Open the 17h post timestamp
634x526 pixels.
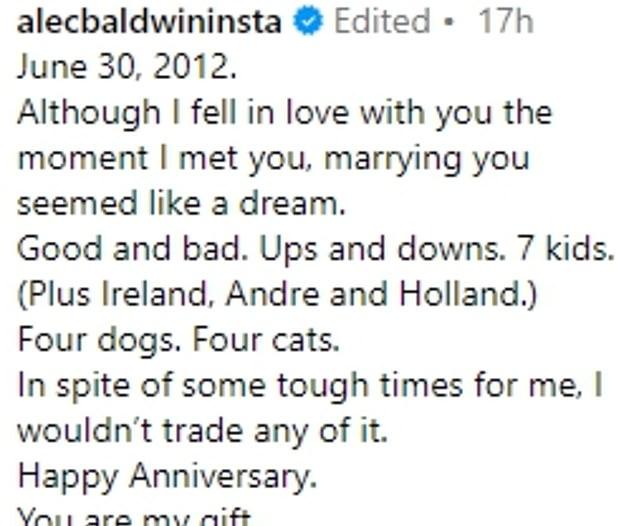tap(505, 21)
